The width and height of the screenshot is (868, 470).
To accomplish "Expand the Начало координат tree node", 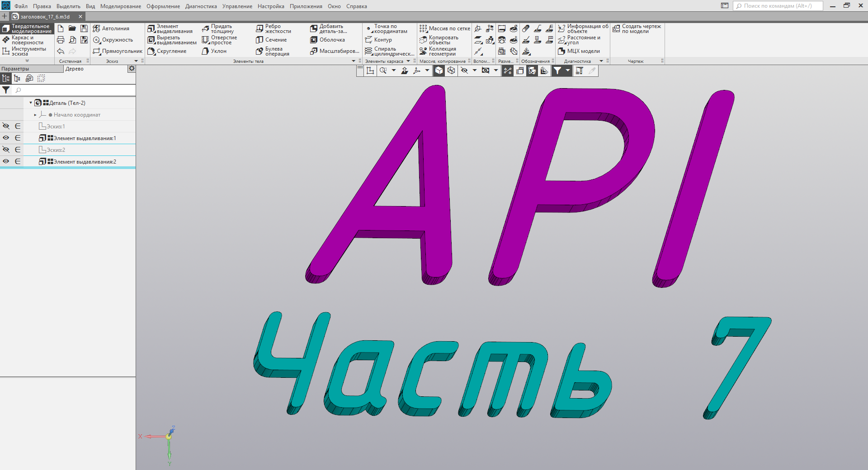I will click(35, 115).
